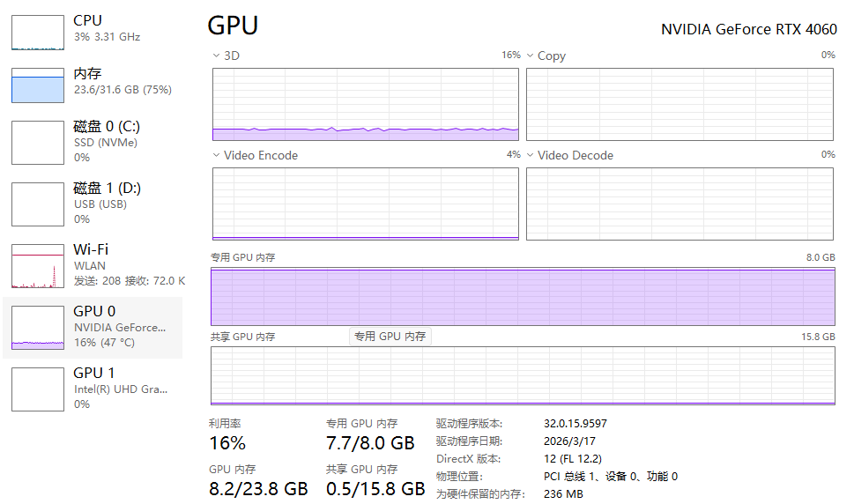Select the GPU 1 Intel UHD thumbnail

tap(38, 389)
